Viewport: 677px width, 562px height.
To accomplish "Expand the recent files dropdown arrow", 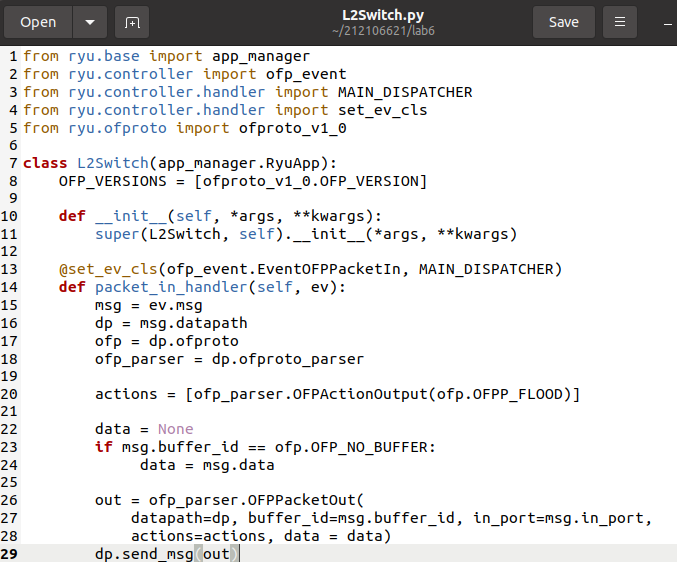I will (x=89, y=22).
